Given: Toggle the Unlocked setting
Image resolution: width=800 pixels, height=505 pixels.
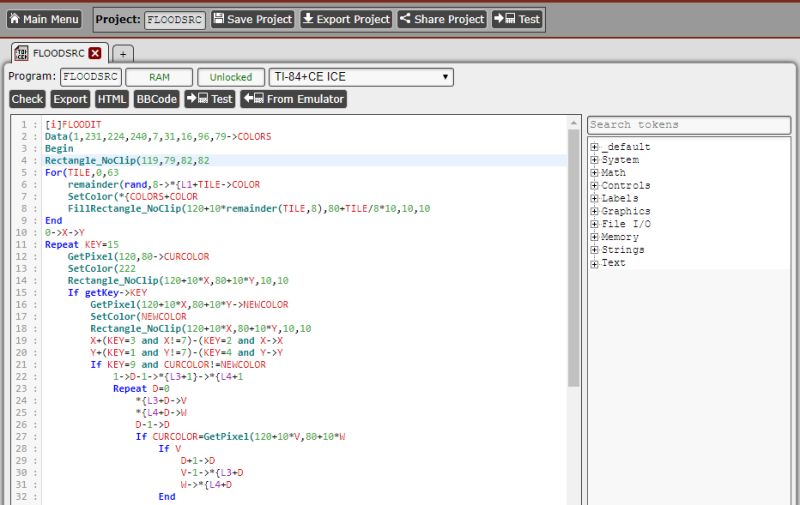Looking at the screenshot, I should click(x=231, y=77).
